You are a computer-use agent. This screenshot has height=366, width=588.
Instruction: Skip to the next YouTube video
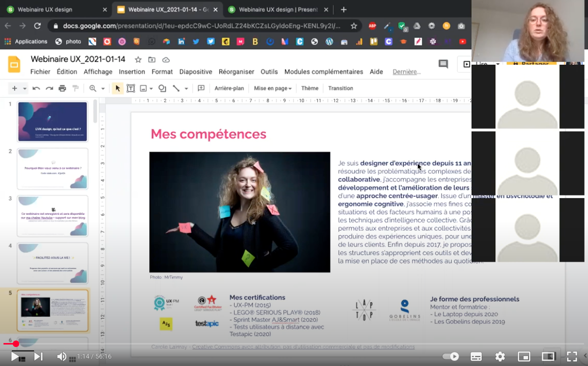pos(38,357)
